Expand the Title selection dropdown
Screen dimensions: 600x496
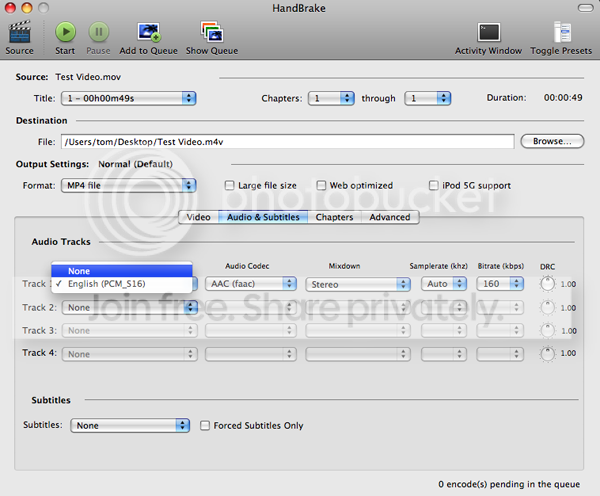coord(128,98)
